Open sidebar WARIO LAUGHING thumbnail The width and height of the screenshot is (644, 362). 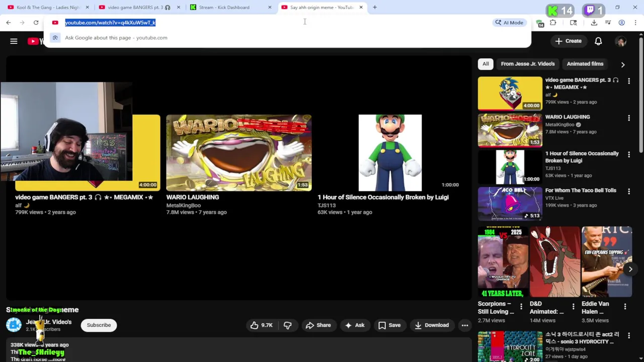(510, 130)
